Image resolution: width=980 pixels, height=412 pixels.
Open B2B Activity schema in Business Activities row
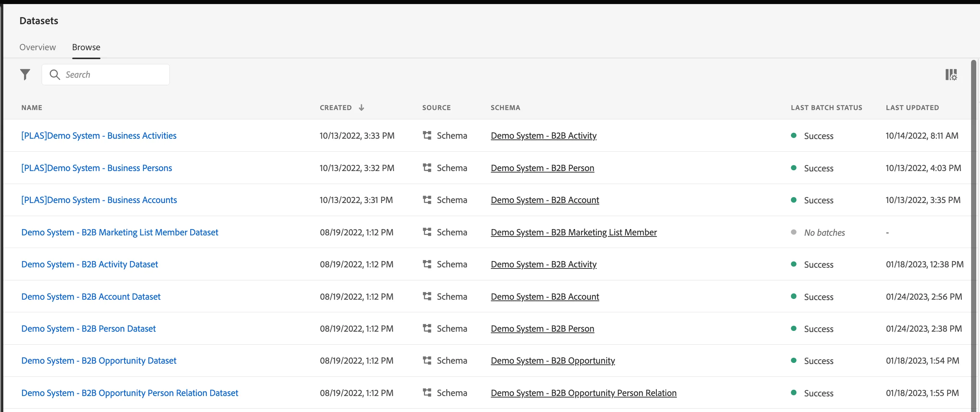click(543, 136)
